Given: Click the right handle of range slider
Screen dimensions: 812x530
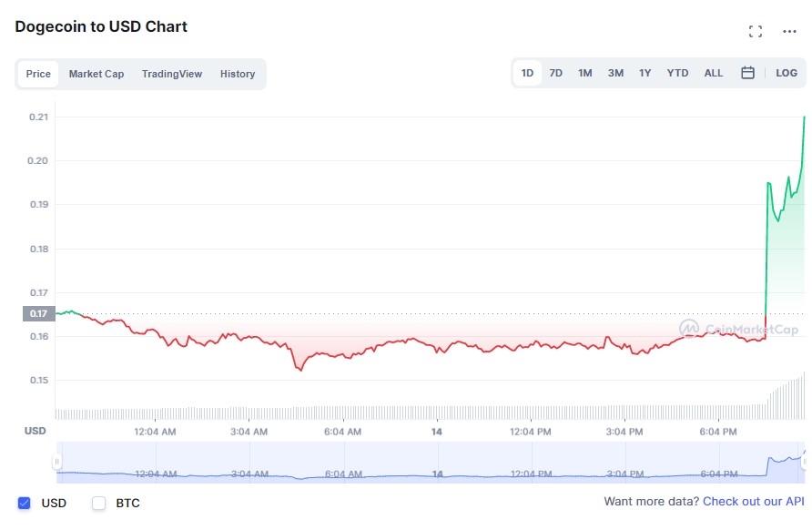Looking at the screenshot, I should [x=804, y=462].
